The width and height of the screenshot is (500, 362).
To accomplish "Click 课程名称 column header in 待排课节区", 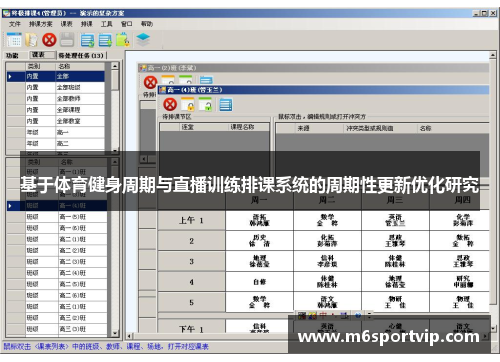I will pos(249,127).
